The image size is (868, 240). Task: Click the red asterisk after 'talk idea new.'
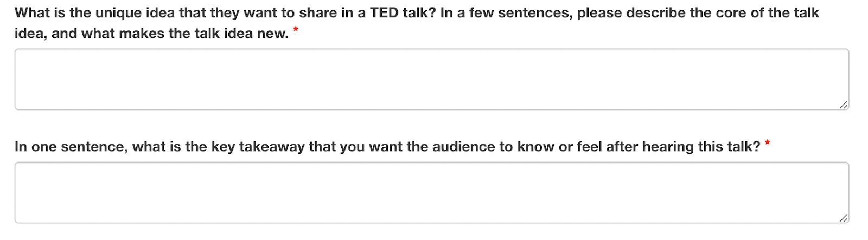click(296, 30)
